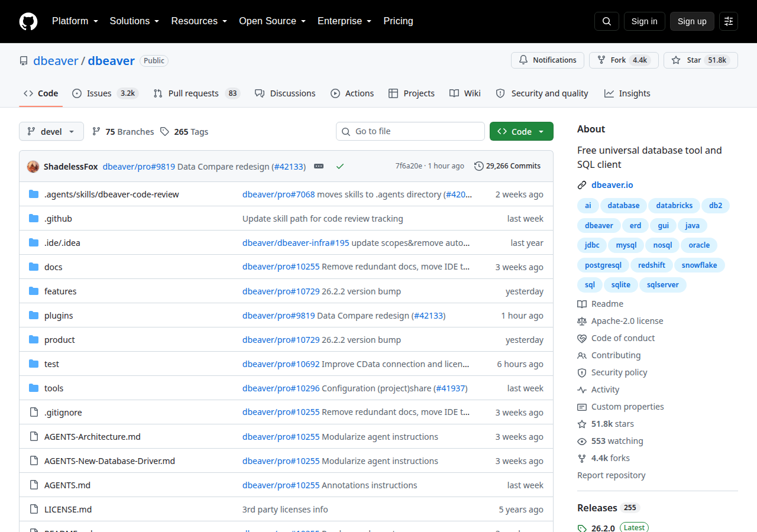Focus the Go to file field
The width and height of the screenshot is (757, 532).
click(410, 131)
